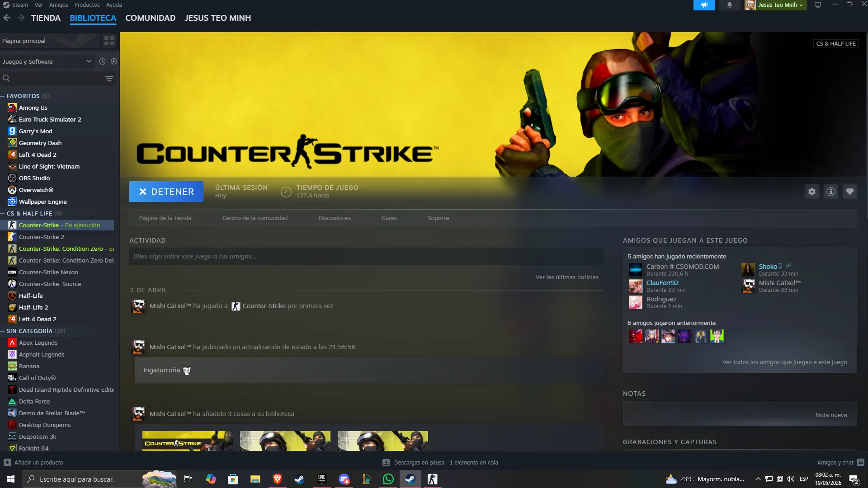Open Brave browser from the taskbar

pos(277,479)
